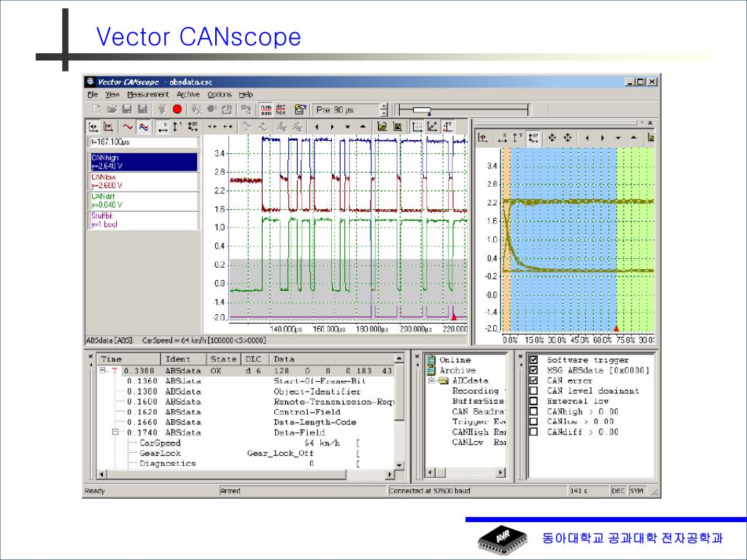Click the red record circle button
Screen dimensions: 747x560
click(177, 109)
